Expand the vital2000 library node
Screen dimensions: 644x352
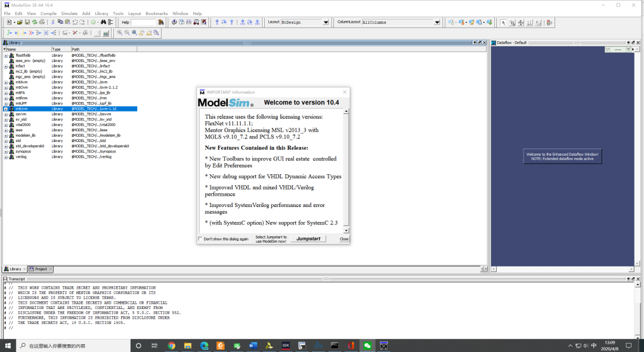coord(6,125)
